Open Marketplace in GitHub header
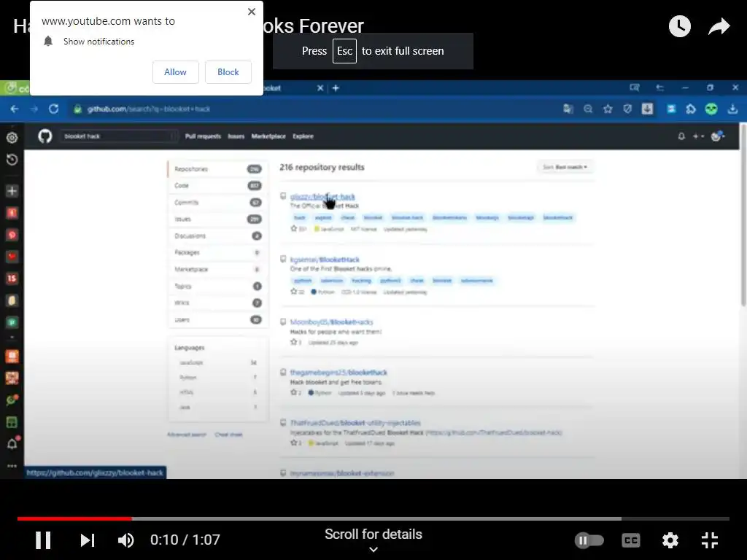The height and width of the screenshot is (560, 747). (268, 136)
